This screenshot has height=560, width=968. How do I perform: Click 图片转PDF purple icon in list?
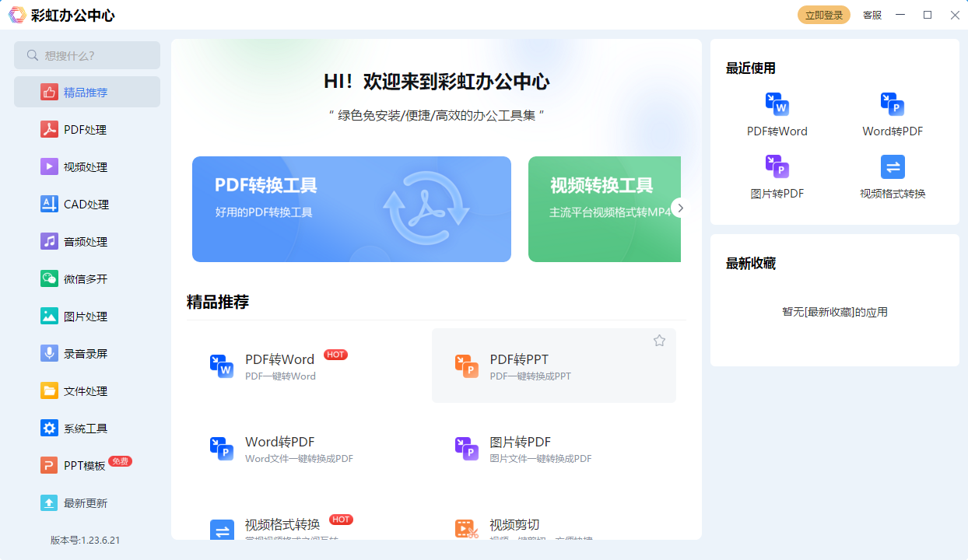467,449
